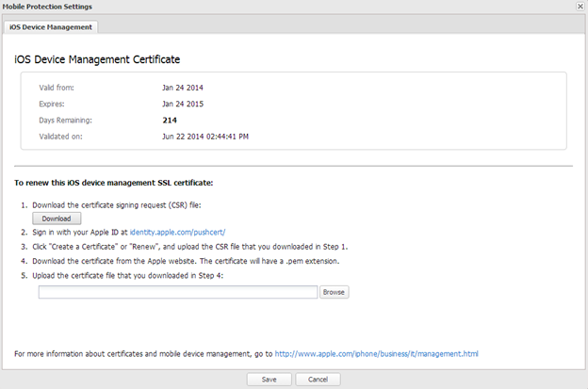Close the Mobile Protection Settings dialog
588x389 pixels.
579,7
